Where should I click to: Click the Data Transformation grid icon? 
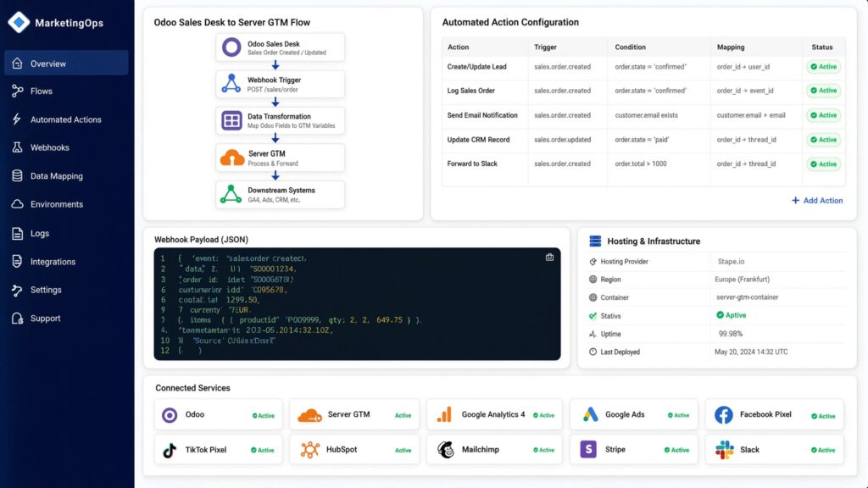(x=231, y=120)
